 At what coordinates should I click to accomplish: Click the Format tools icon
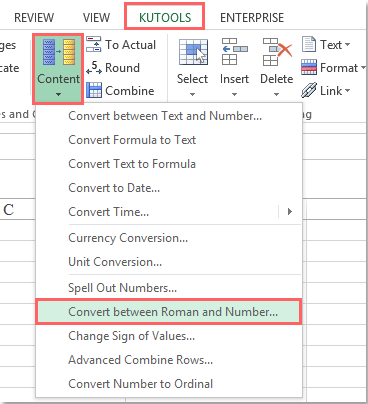pos(309,67)
